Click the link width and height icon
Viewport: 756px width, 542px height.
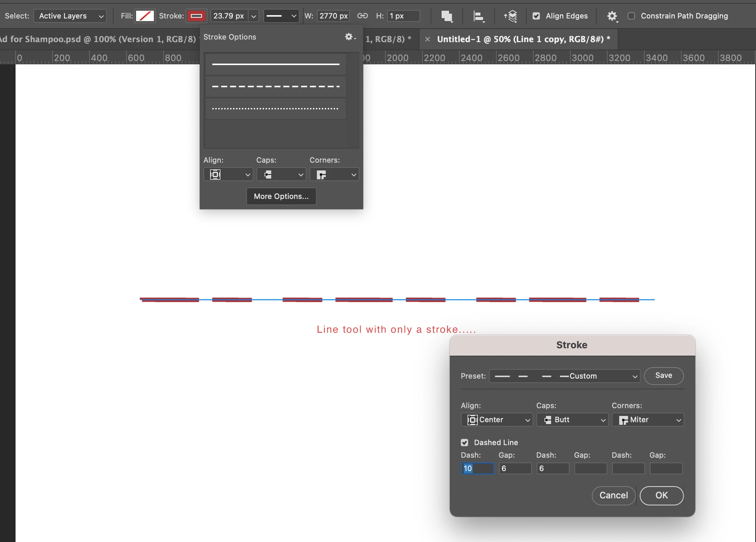click(x=362, y=16)
